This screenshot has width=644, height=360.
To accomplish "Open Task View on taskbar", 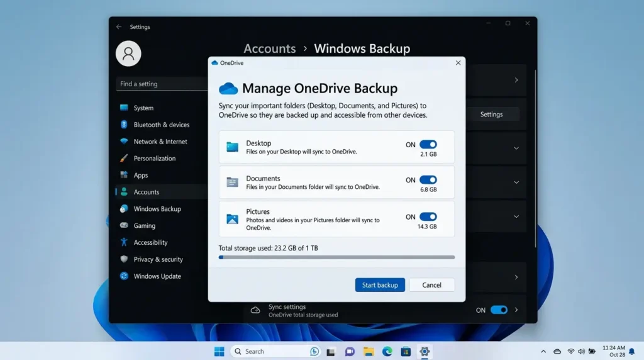I will click(331, 352).
